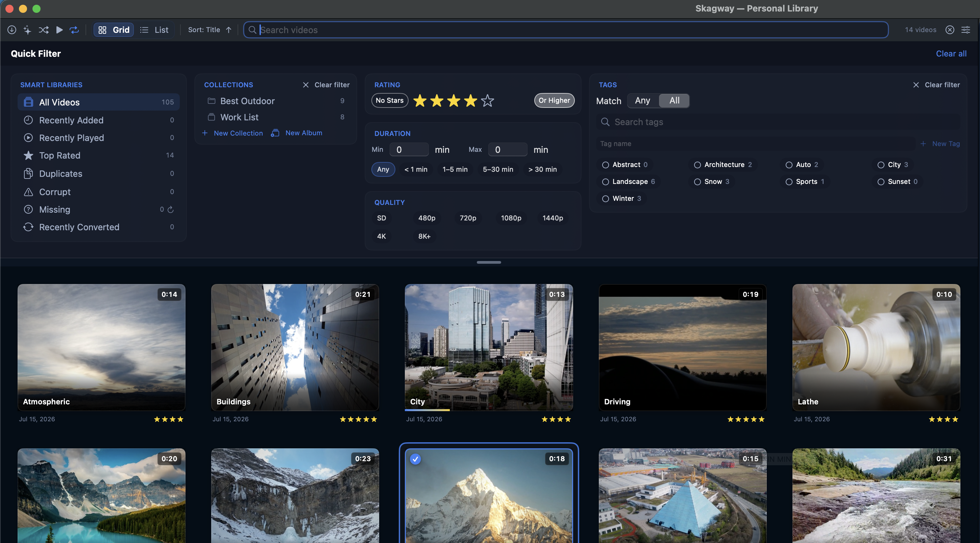980x543 pixels.
Task: Set rating filter to five stars
Action: click(x=487, y=101)
